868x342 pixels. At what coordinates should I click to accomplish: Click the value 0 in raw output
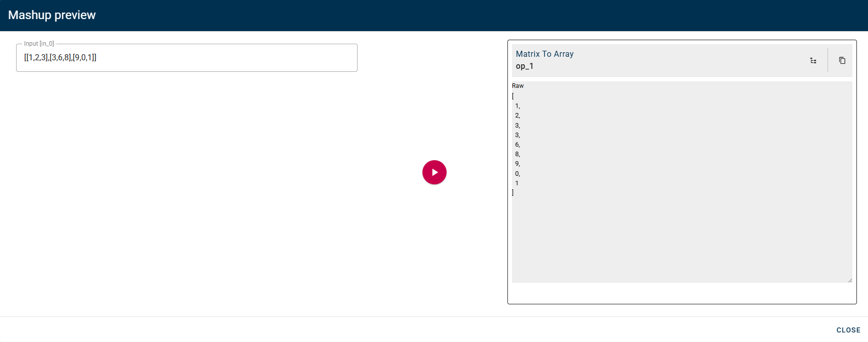tap(517, 174)
